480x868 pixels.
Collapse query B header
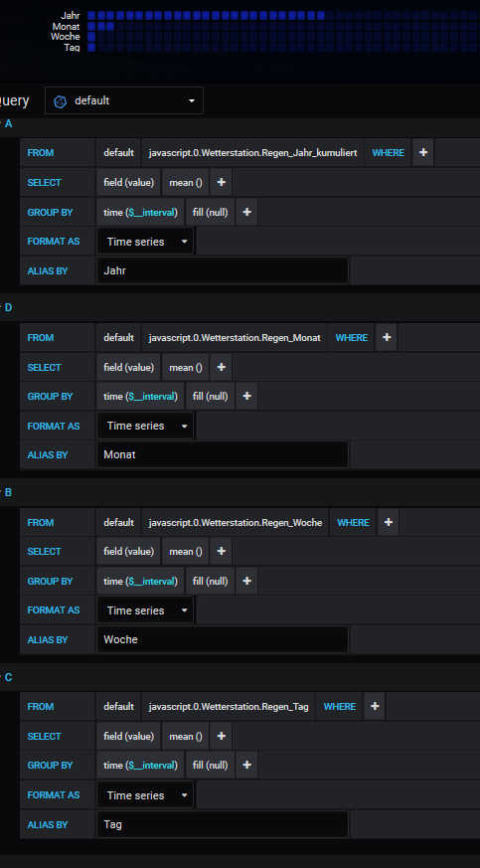coord(8,493)
